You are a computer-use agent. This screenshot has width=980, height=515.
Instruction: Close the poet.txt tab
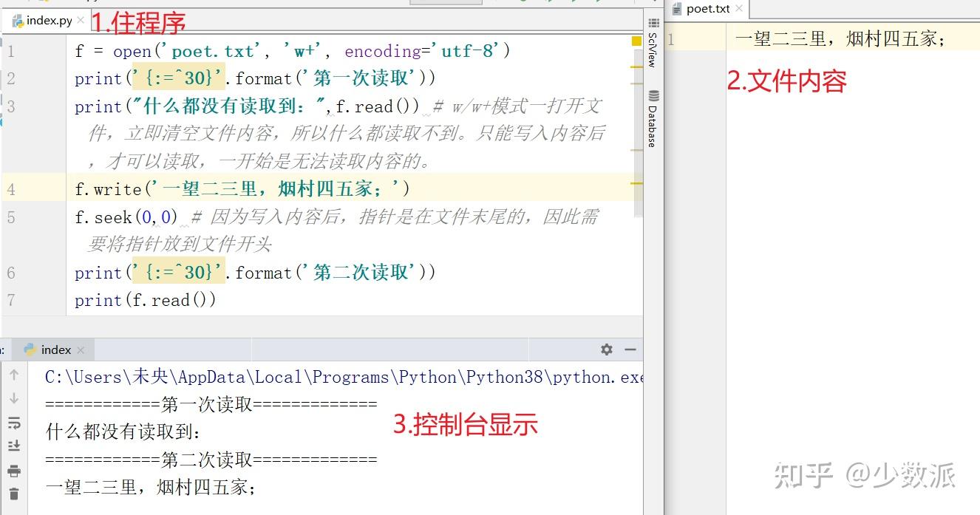pyautogui.click(x=738, y=9)
